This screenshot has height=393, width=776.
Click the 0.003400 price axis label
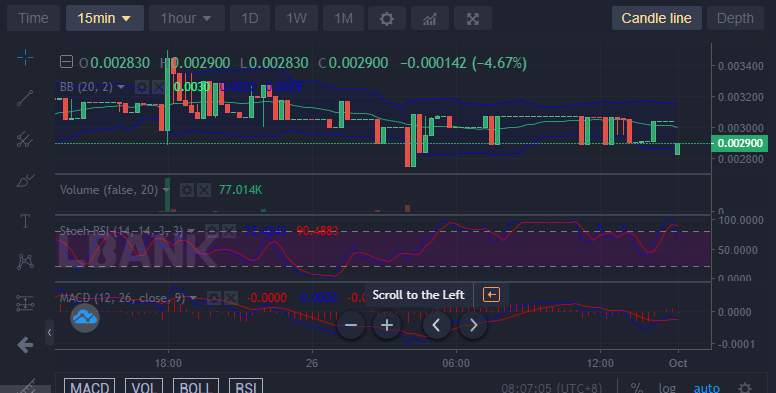pos(740,66)
